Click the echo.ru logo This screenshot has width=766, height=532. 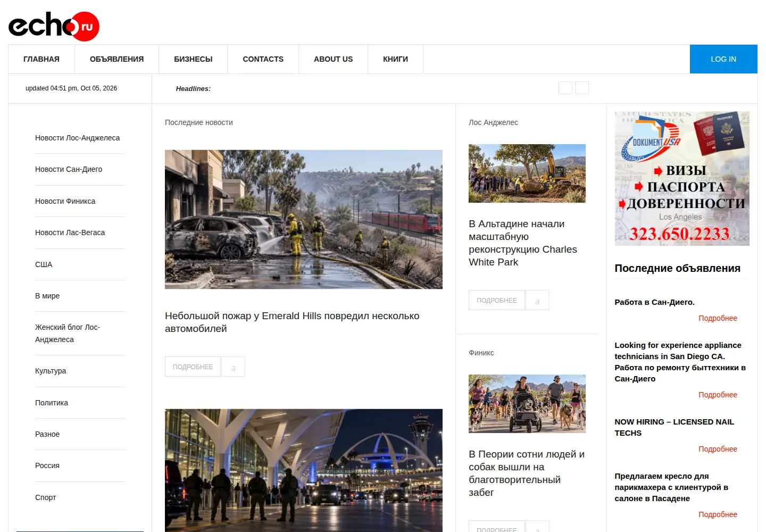[x=54, y=26]
